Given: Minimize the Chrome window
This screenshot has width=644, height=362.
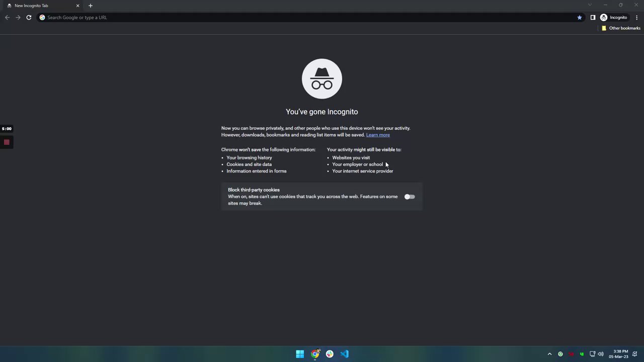Looking at the screenshot, I should pos(605,5).
